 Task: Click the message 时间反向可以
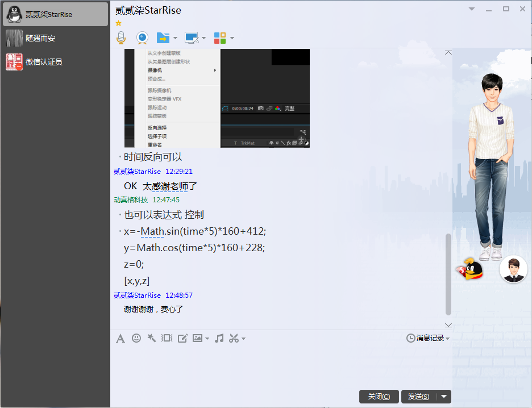click(153, 157)
